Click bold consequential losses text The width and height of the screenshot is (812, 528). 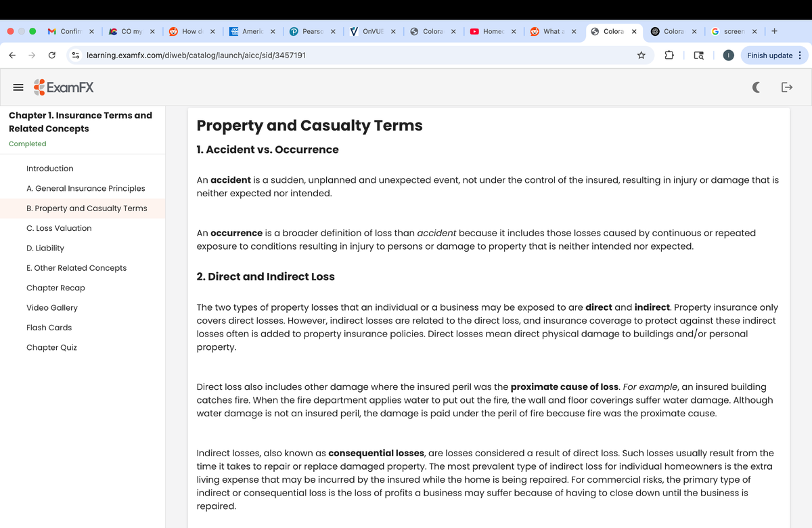[376, 453]
